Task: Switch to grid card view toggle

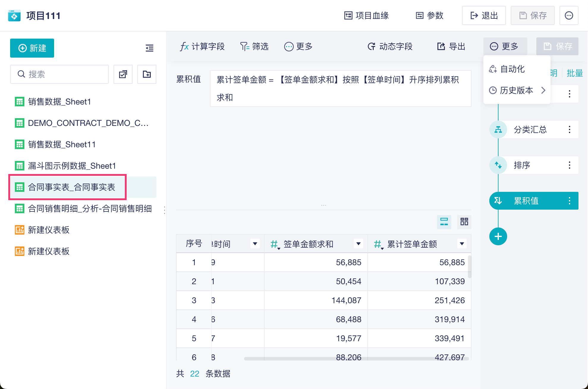Action: [x=464, y=222]
